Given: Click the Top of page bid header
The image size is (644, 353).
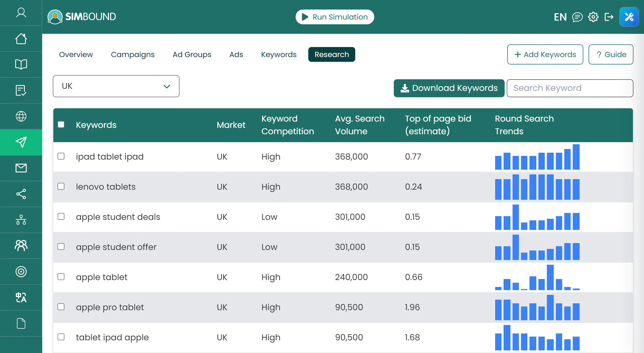Looking at the screenshot, I should tap(438, 125).
